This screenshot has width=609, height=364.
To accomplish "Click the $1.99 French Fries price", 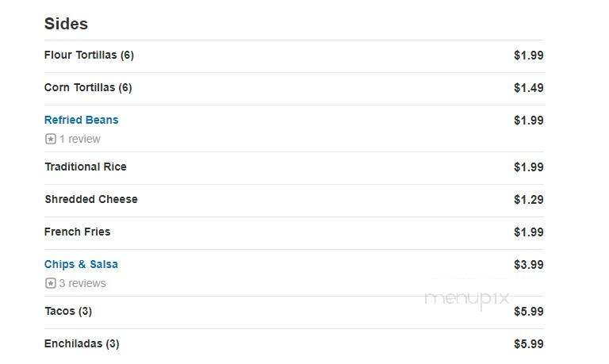I will [528, 232].
